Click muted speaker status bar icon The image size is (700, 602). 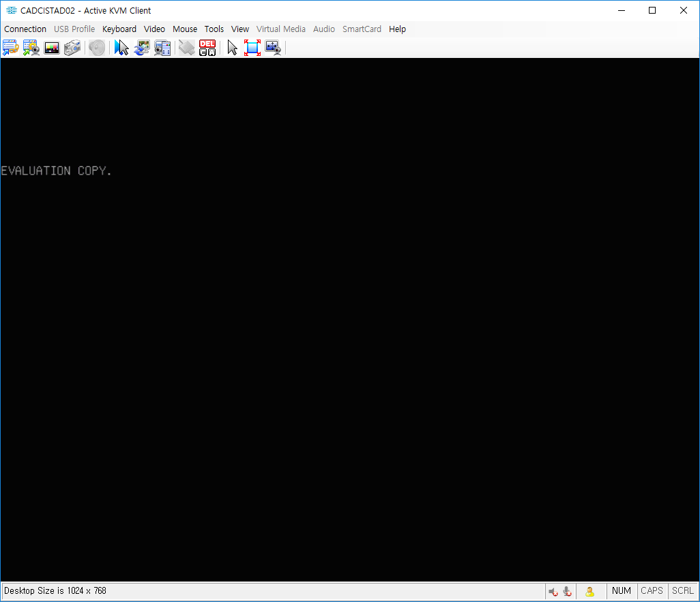[553, 591]
